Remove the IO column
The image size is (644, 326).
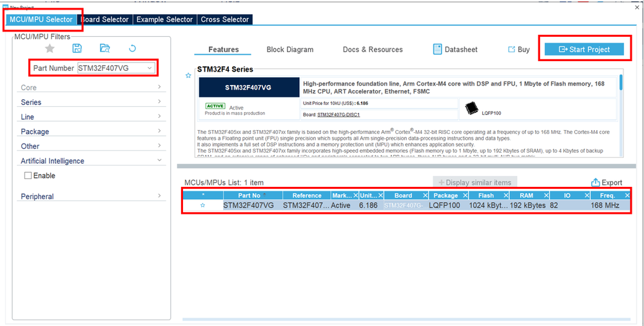pos(587,195)
